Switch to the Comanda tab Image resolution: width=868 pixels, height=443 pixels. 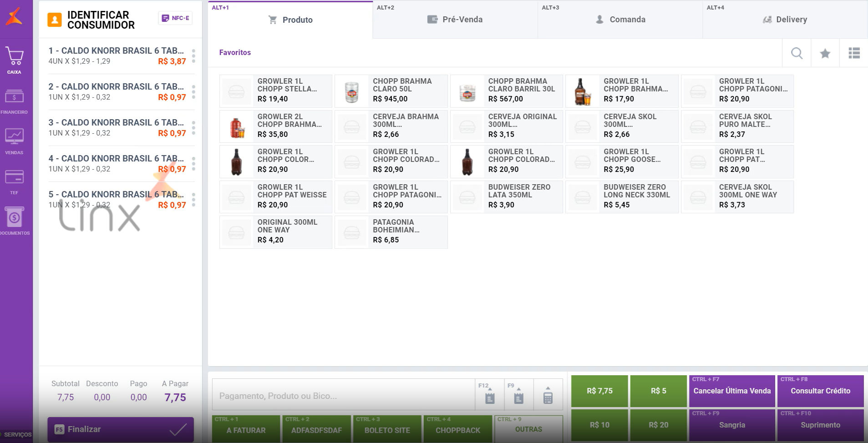point(620,20)
